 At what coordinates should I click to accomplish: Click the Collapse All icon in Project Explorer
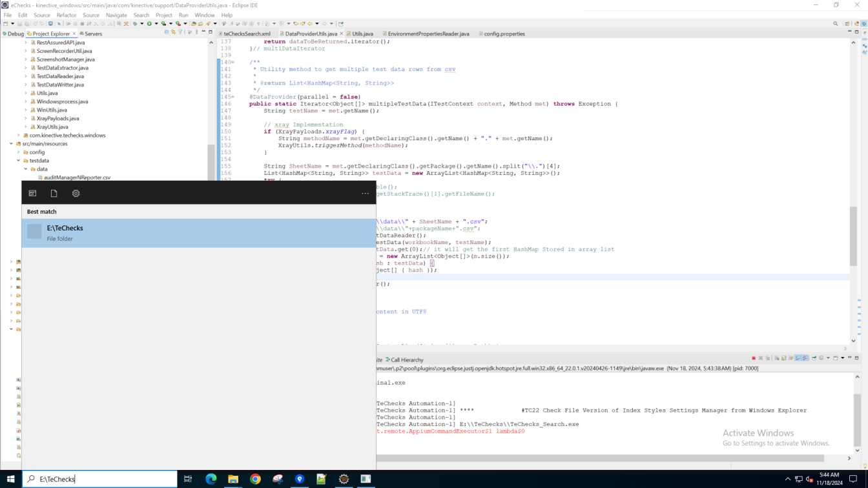point(167,32)
